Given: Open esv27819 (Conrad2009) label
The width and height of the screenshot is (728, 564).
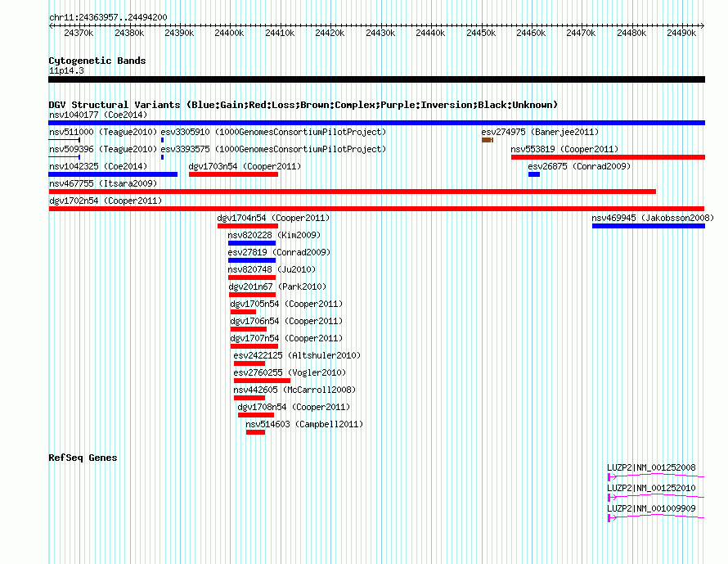Looking at the screenshot, I should tap(279, 252).
